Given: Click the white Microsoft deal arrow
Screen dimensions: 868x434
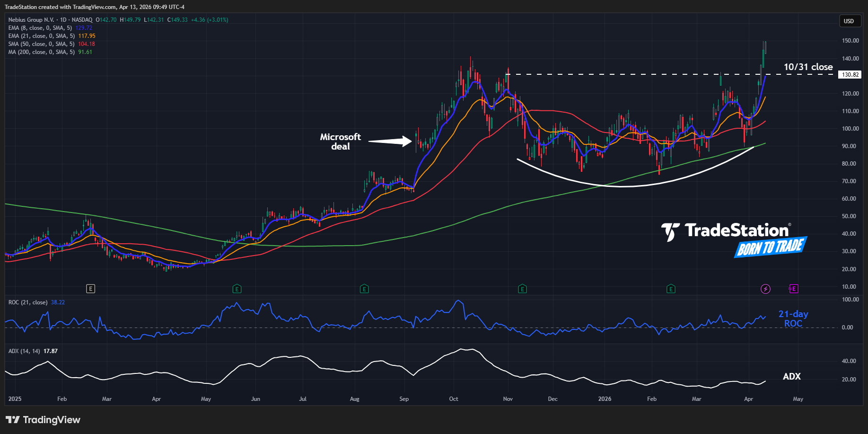Looking at the screenshot, I should coord(390,141).
